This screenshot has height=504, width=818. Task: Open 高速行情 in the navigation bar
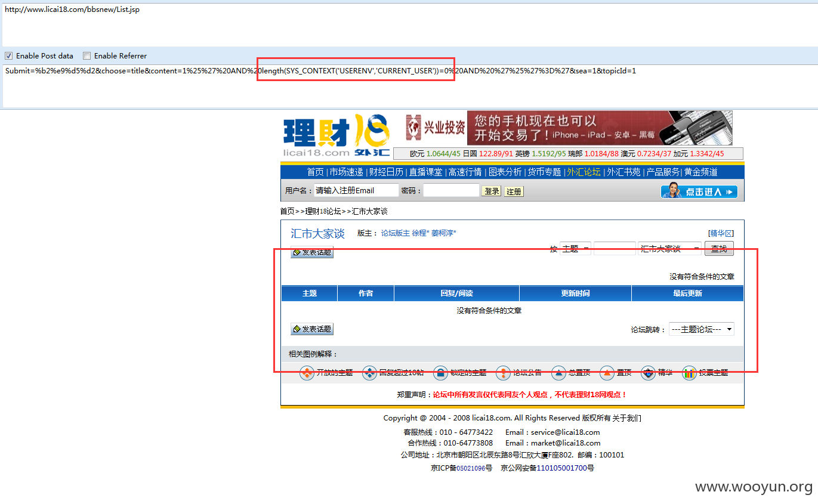pos(465,172)
